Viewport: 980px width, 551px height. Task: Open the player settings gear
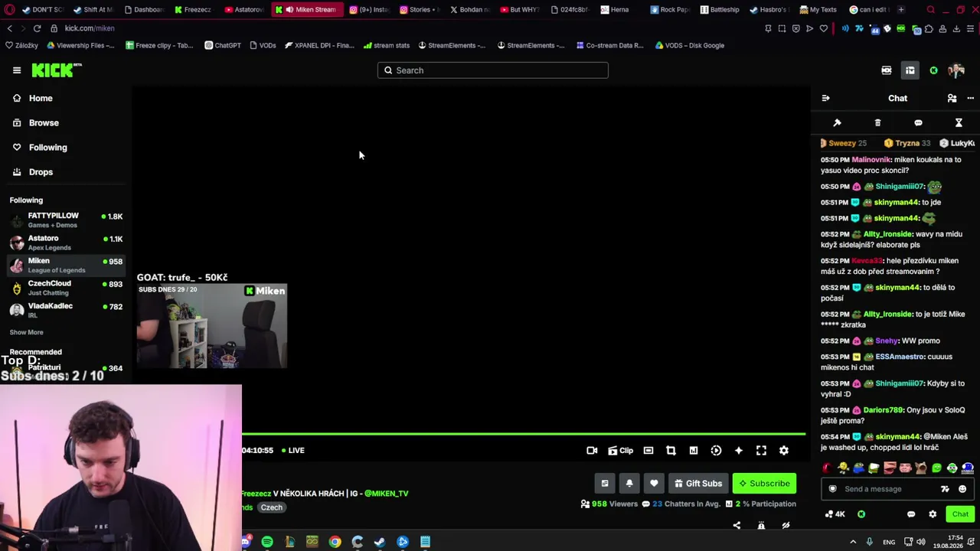pos(784,451)
